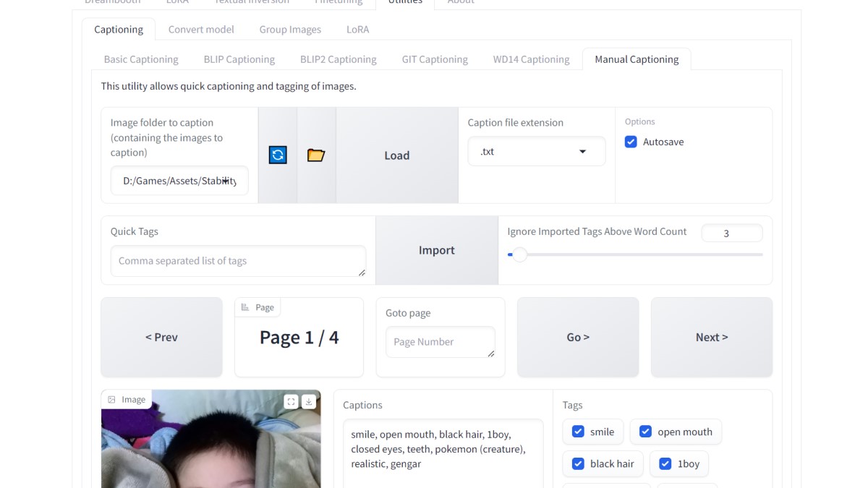Select the Manual Captioning tab

tap(637, 59)
